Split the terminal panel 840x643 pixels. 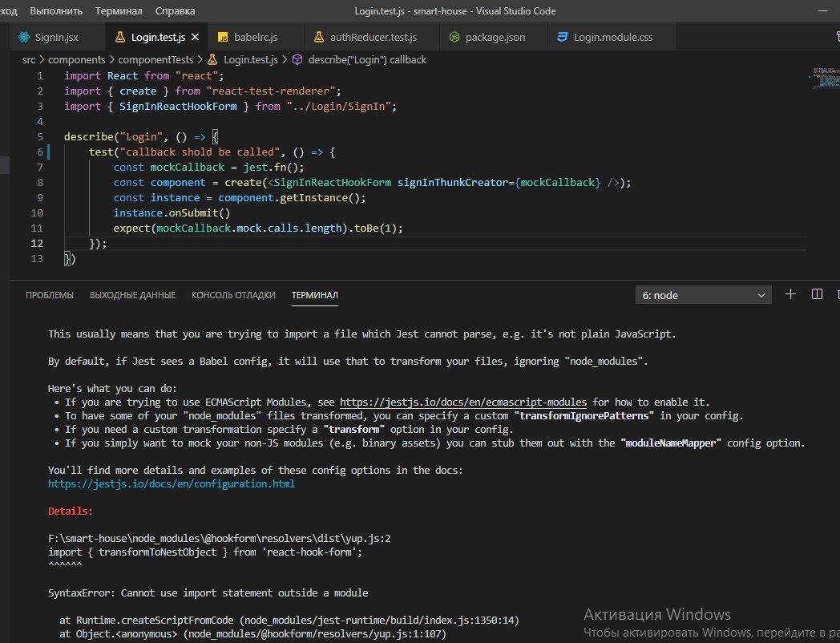coord(817,294)
